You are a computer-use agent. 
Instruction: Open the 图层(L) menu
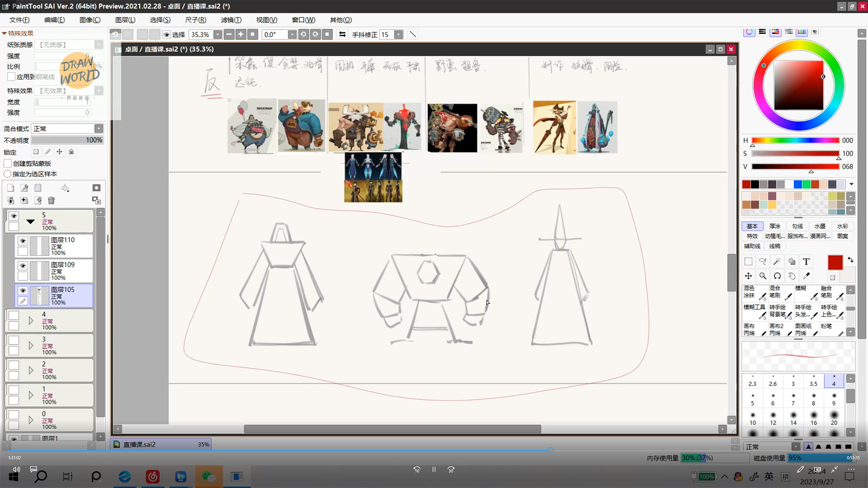pos(125,20)
